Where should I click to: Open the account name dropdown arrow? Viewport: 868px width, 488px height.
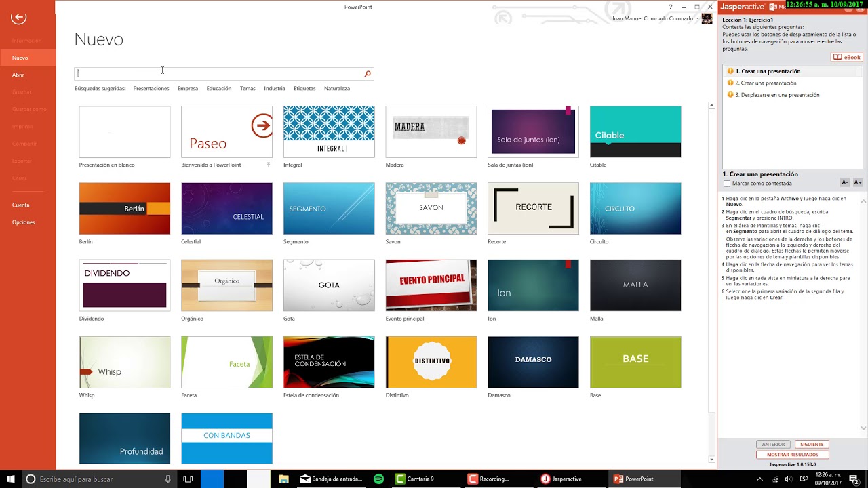(x=697, y=19)
